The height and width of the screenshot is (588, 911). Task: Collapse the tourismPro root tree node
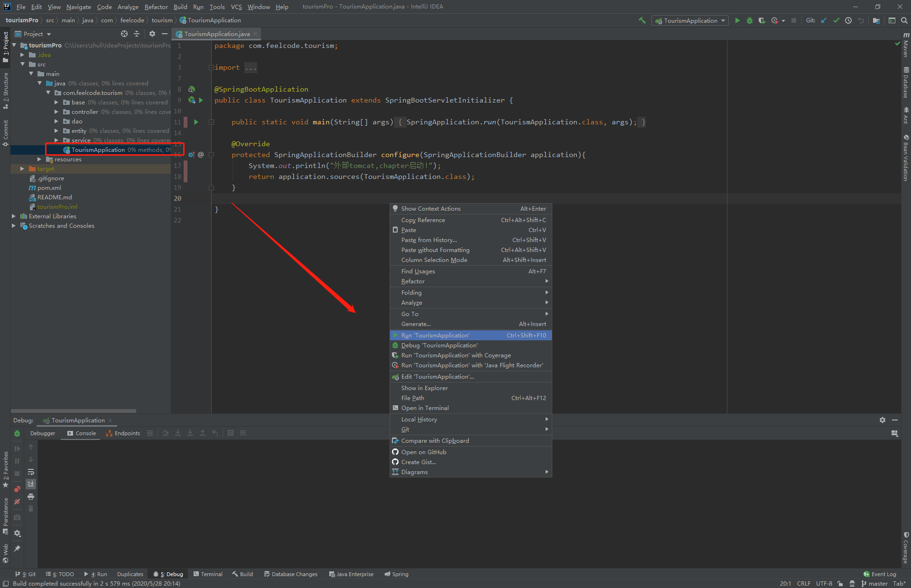point(14,45)
